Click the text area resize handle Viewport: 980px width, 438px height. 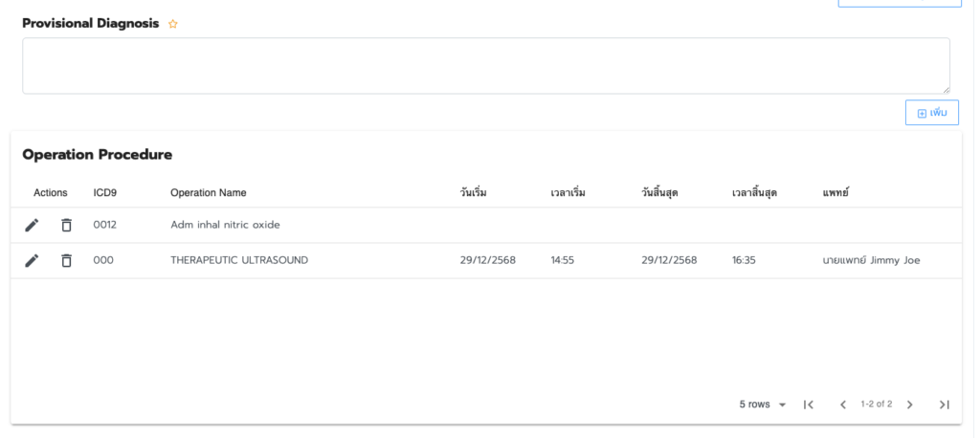click(945, 88)
